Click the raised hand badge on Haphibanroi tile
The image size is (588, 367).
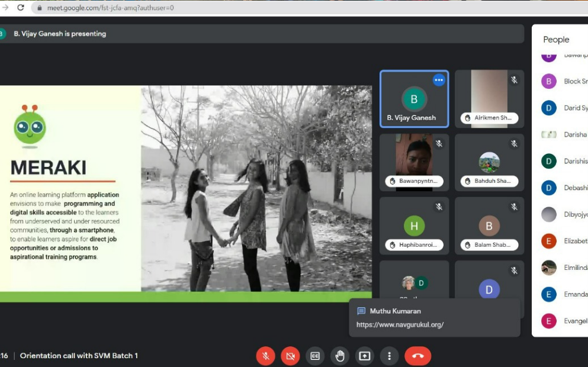[x=392, y=245]
